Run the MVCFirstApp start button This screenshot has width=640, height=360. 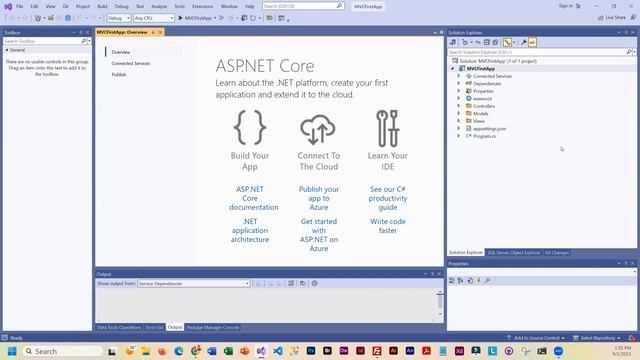195,18
